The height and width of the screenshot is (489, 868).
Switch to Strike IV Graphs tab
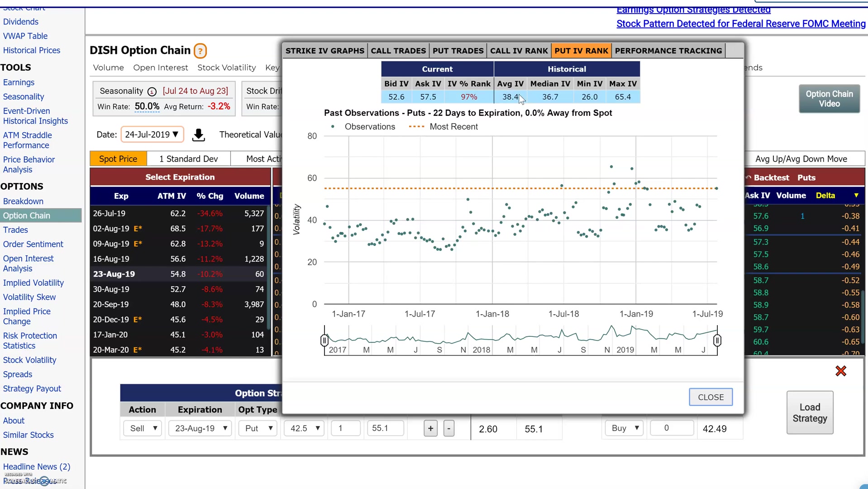[x=325, y=51]
